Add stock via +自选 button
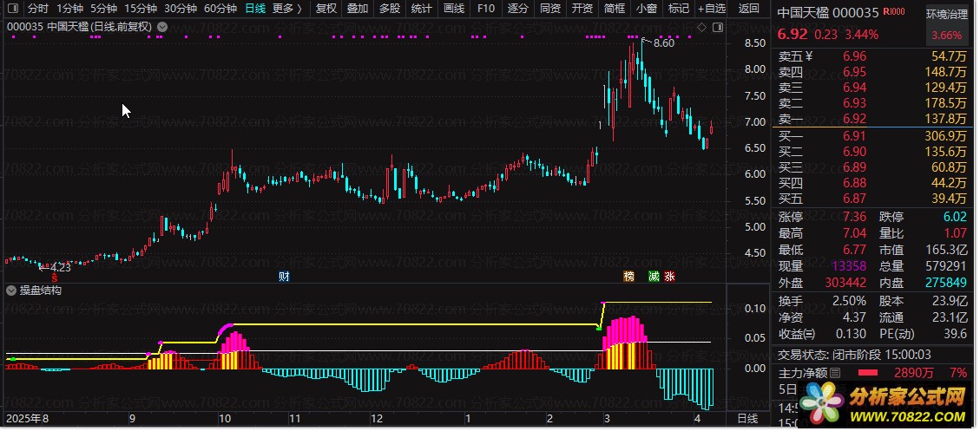The height and width of the screenshot is (431, 980). 712,9
